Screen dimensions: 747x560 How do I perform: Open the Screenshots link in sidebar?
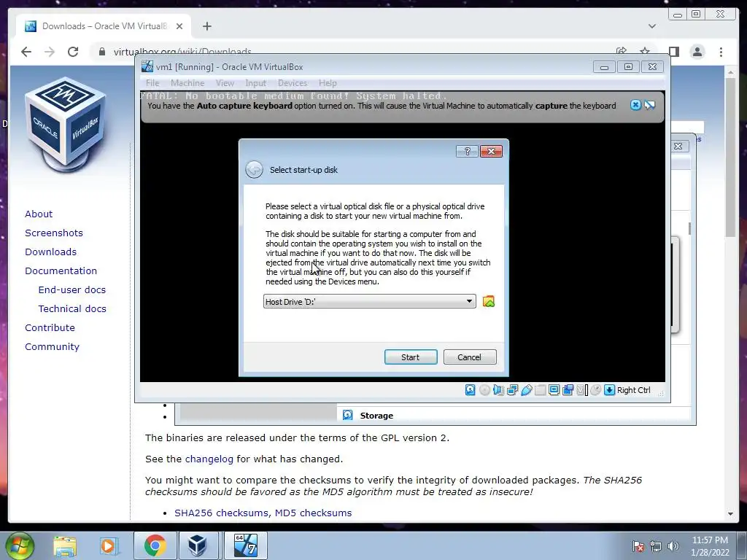(x=54, y=233)
